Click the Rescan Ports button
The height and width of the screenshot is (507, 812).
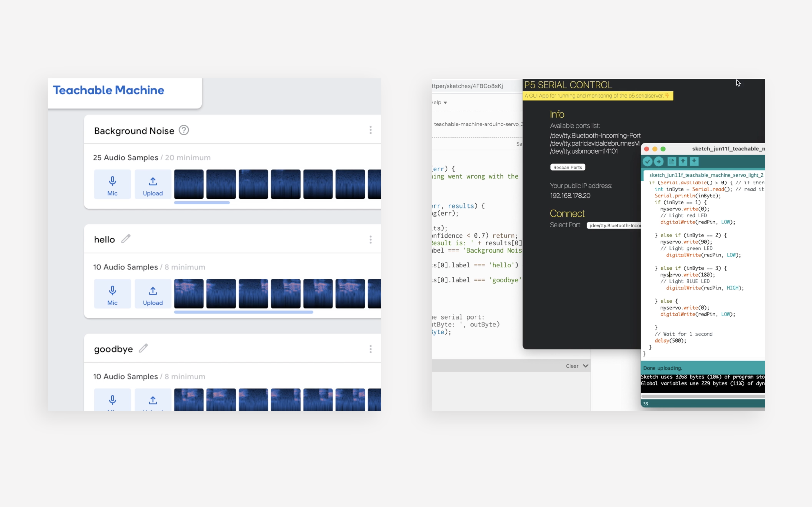point(567,167)
